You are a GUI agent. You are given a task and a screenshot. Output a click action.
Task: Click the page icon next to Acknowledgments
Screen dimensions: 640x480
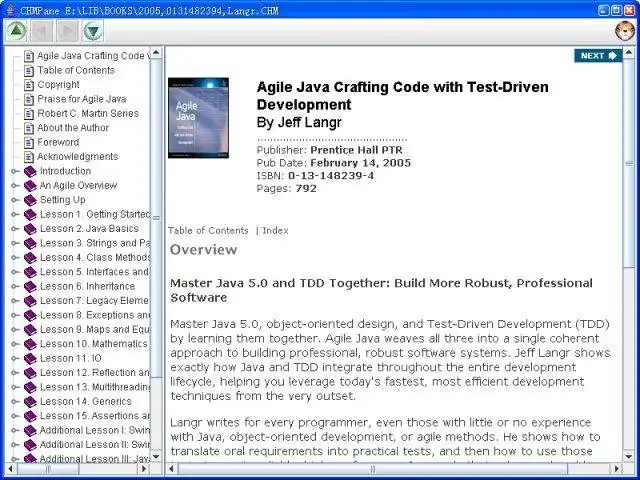point(29,157)
